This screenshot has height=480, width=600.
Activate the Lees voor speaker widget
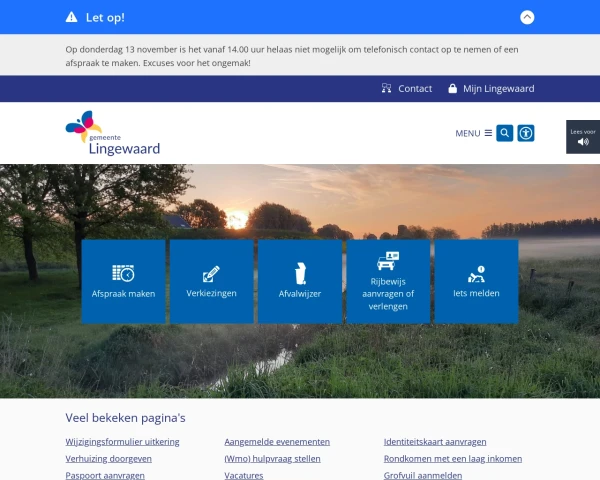coord(583,137)
